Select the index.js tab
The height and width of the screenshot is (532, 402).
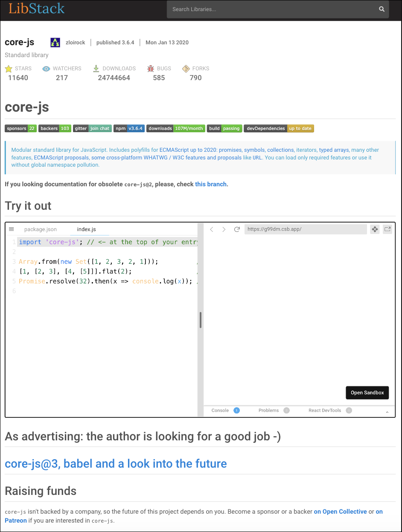click(x=86, y=229)
